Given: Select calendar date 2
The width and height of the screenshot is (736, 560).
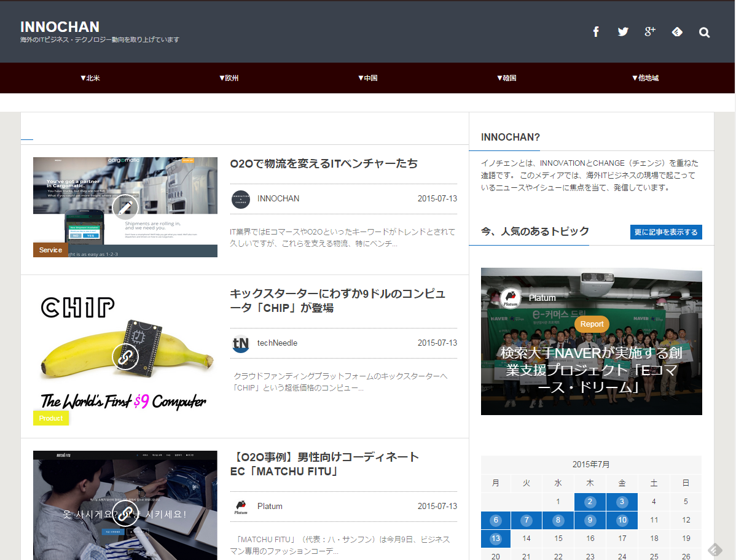Looking at the screenshot, I should 590,502.
